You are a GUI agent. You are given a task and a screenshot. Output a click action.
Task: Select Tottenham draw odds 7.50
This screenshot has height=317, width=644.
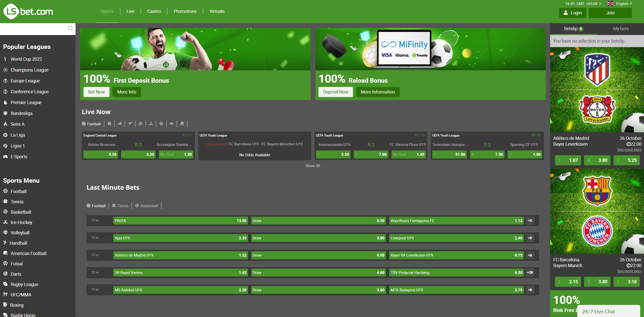coord(487,154)
